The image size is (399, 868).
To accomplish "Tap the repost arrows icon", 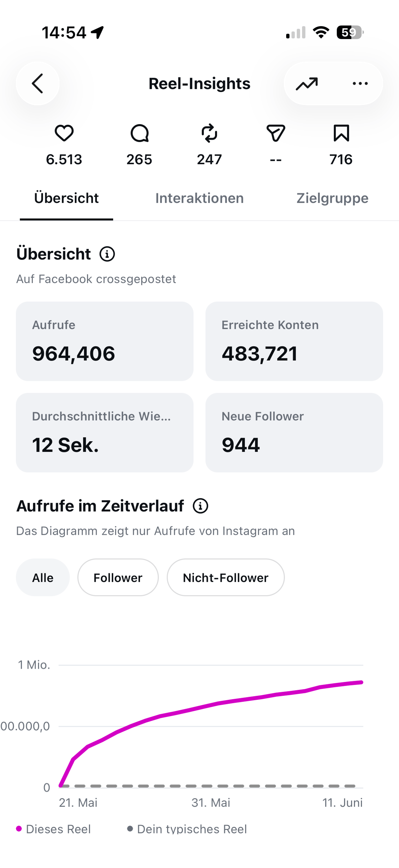I will pyautogui.click(x=209, y=133).
